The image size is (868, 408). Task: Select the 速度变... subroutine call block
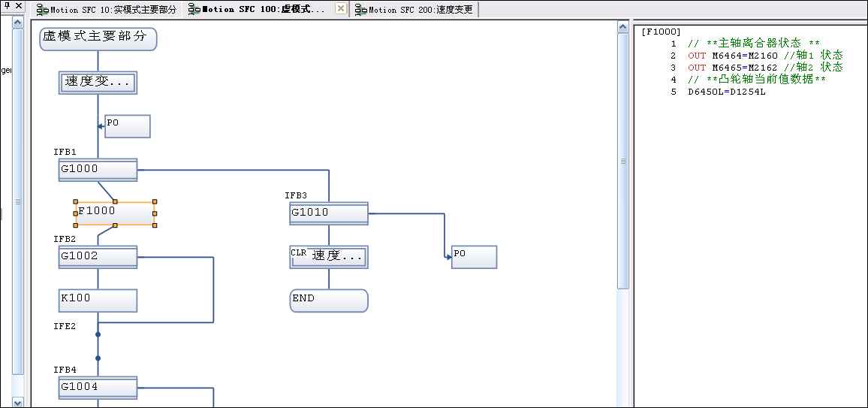[x=98, y=83]
